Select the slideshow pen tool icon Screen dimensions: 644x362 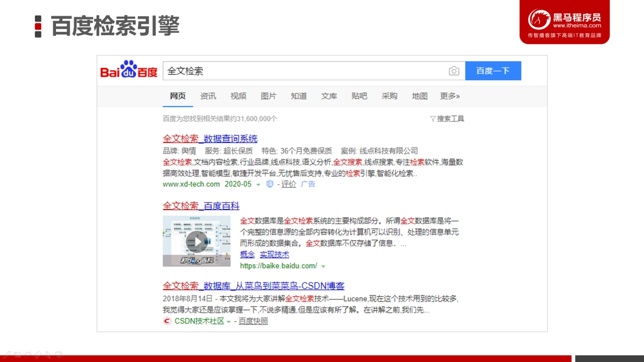[x=7, y=354]
